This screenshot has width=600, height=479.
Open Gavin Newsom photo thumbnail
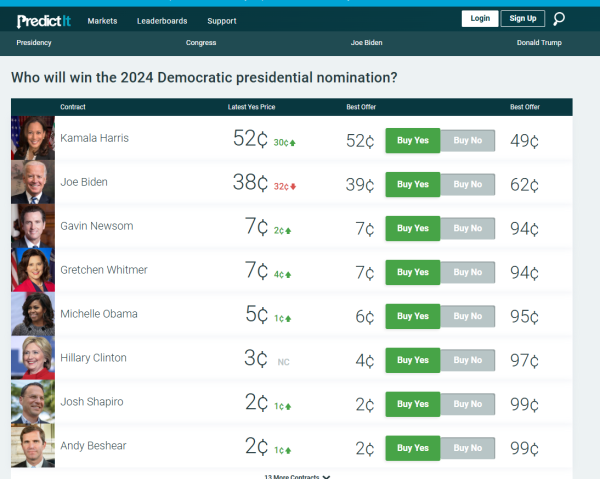[x=33, y=226]
